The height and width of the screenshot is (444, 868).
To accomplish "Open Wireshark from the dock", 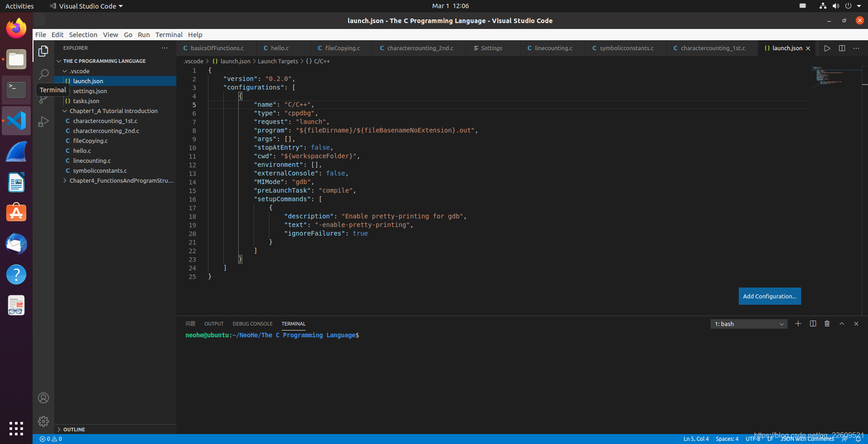I will pyautogui.click(x=16, y=151).
